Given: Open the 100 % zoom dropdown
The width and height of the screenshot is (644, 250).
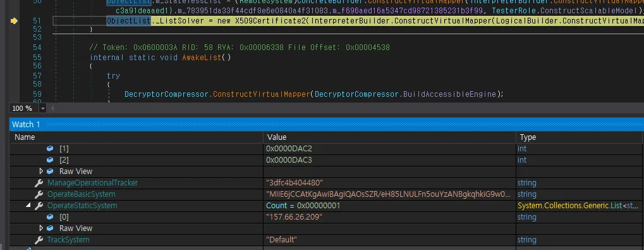Looking at the screenshot, I should (43, 108).
